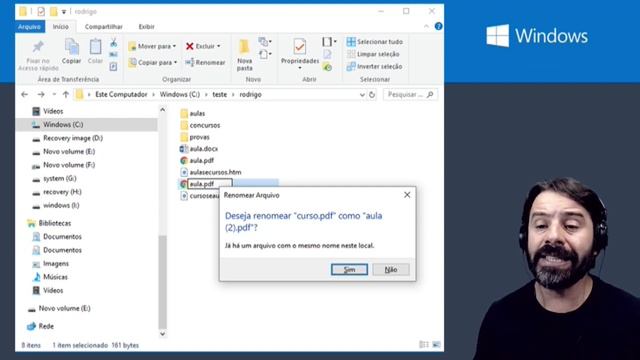Open the Excluir dropdown arrow
This screenshot has width=640, height=360.
pos(219,46)
